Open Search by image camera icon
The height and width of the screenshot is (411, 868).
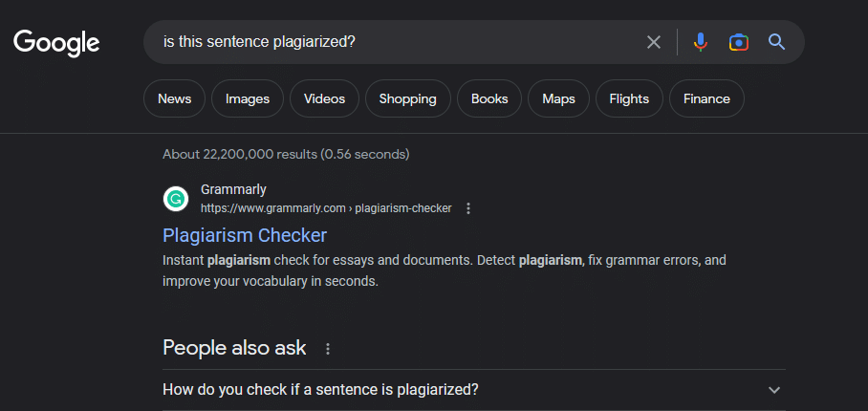pyautogui.click(x=738, y=42)
